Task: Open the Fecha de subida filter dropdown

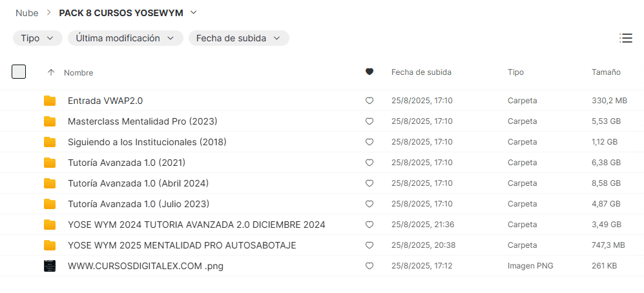Action: click(238, 38)
